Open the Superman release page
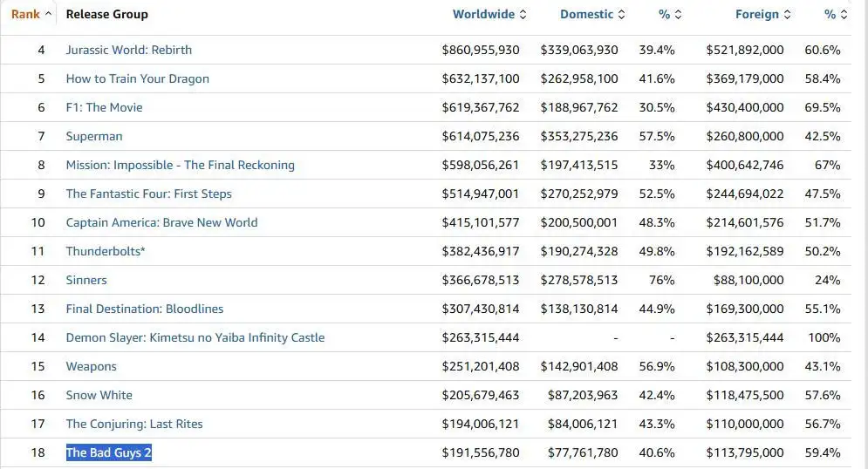The image size is (868, 469). (94, 136)
